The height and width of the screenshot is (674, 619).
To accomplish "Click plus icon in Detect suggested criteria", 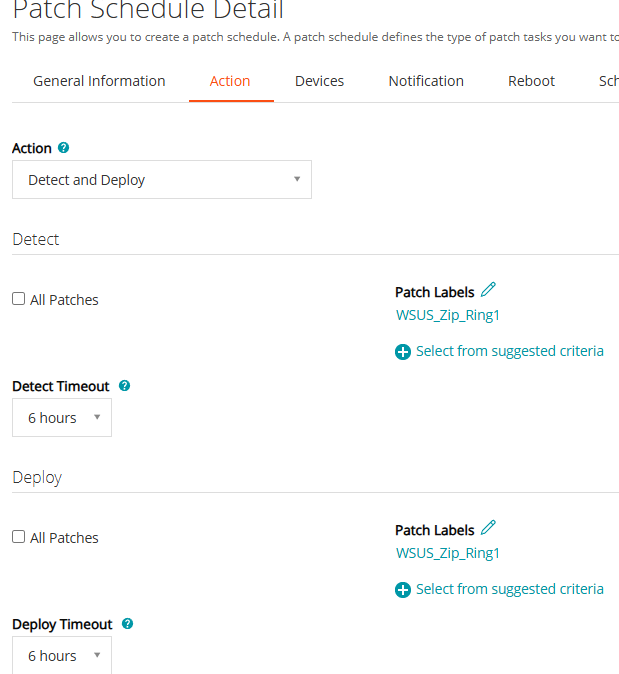I will [403, 352].
